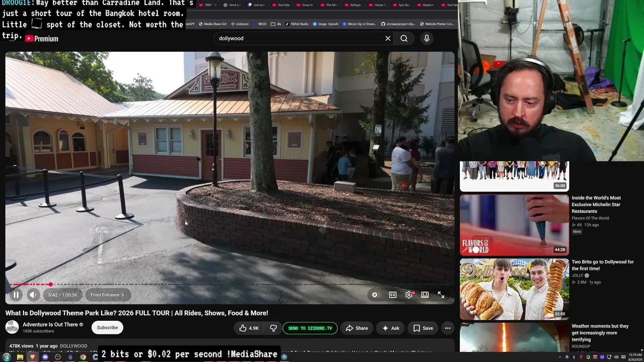
Task: Start voice search with the microphone
Action: coord(427,38)
